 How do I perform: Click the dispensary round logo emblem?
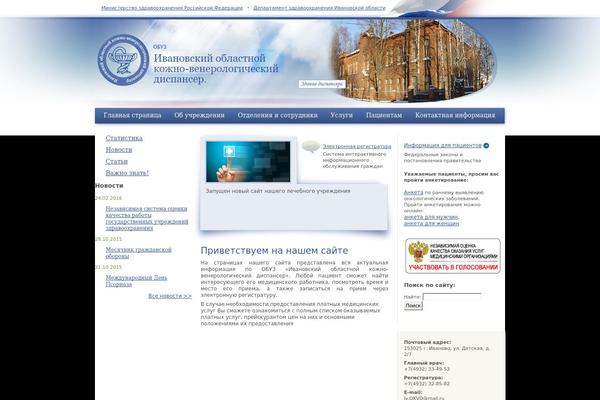click(123, 59)
